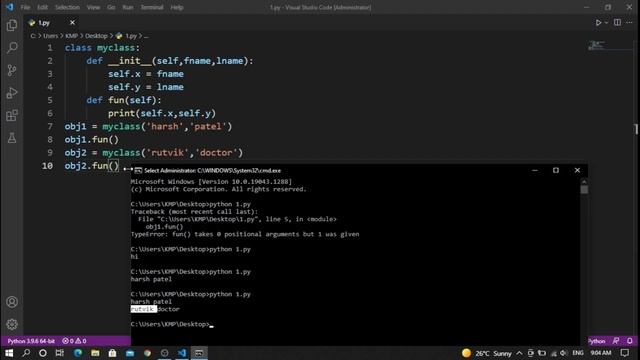This screenshot has height=360, width=640.
Task: Click the editor minimap
Action: point(597,45)
